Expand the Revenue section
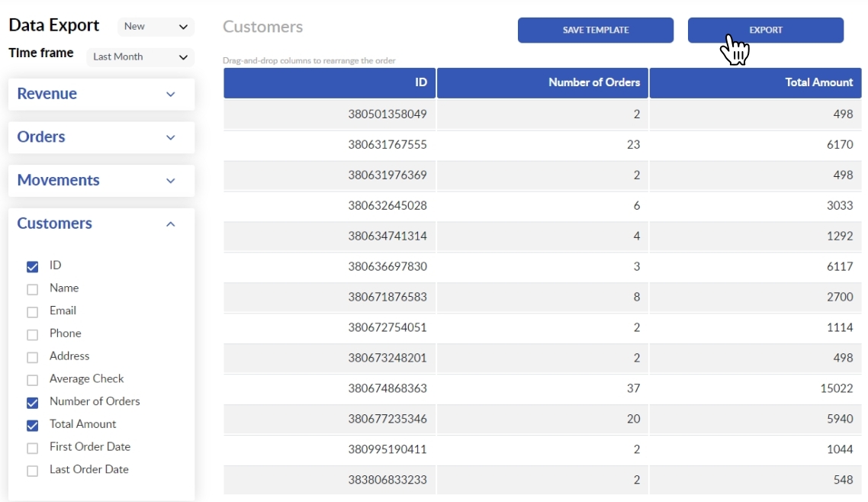 click(101, 94)
